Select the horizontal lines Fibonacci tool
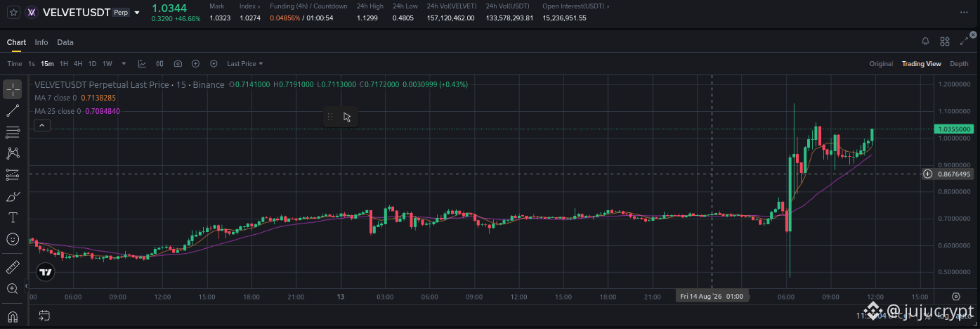Viewport: 980px width, 329px height. 13,132
